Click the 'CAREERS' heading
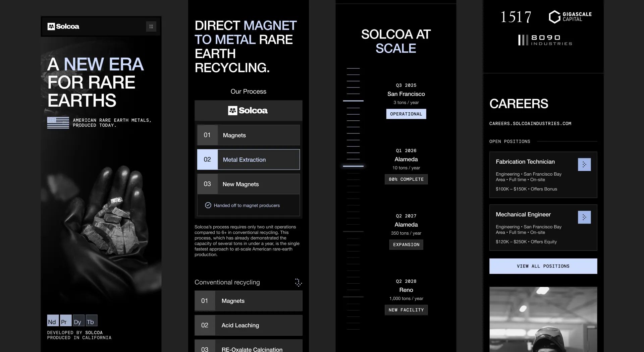The image size is (644, 352). pyautogui.click(x=519, y=104)
